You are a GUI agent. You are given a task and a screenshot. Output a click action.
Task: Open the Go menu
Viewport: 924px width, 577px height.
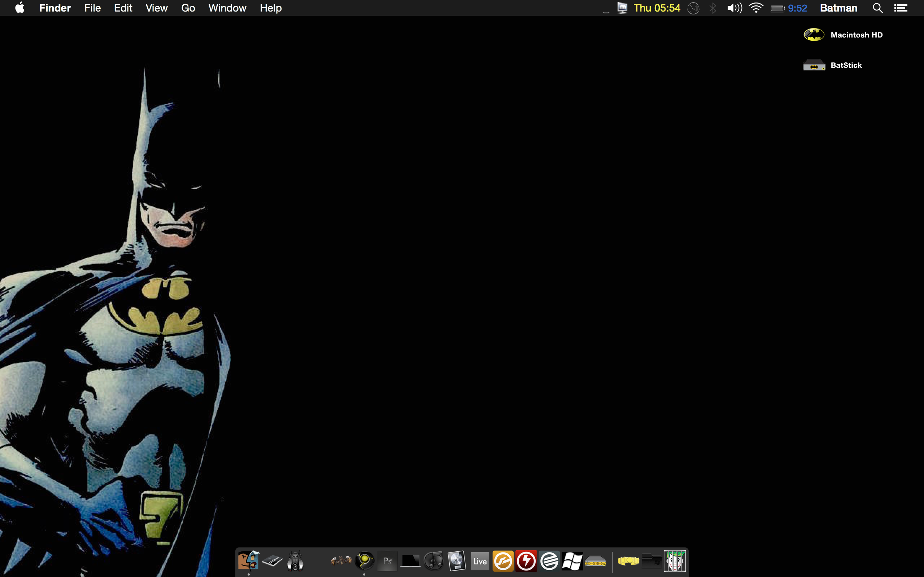[x=188, y=8]
